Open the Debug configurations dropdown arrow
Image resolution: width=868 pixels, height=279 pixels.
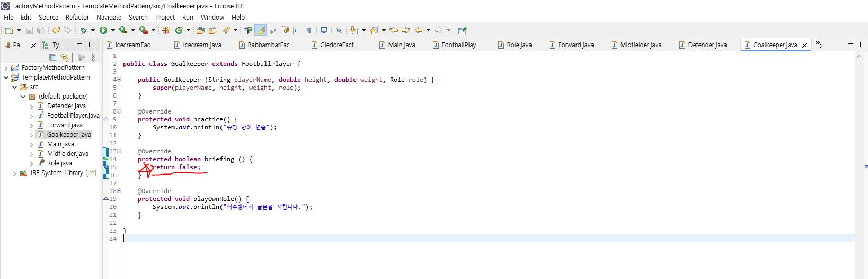click(93, 30)
